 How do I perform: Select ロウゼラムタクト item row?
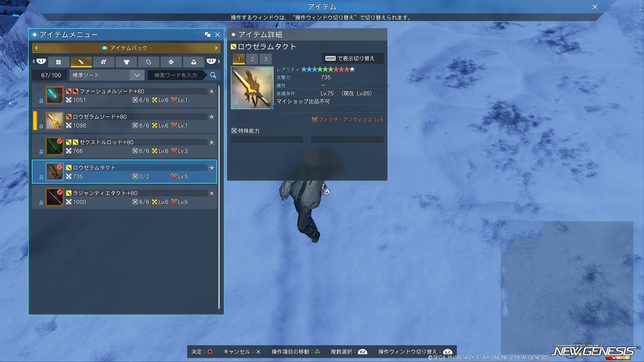(x=125, y=172)
